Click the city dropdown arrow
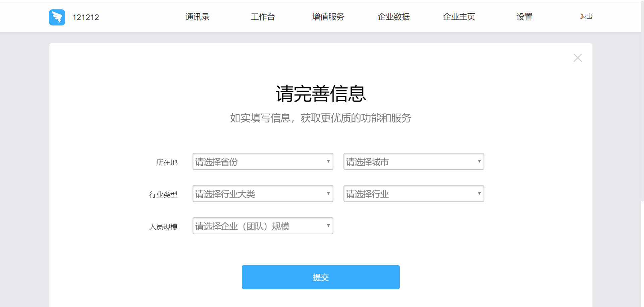This screenshot has width=644, height=307. 479,161
